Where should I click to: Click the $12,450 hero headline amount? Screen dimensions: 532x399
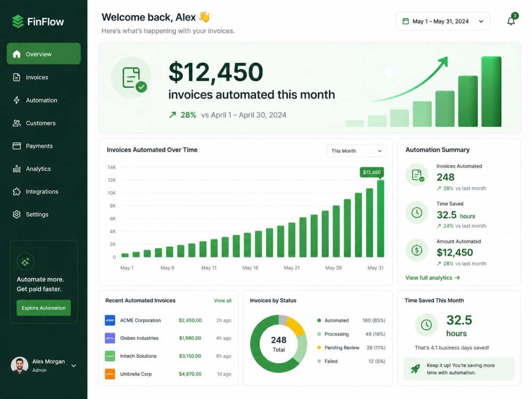coord(216,72)
